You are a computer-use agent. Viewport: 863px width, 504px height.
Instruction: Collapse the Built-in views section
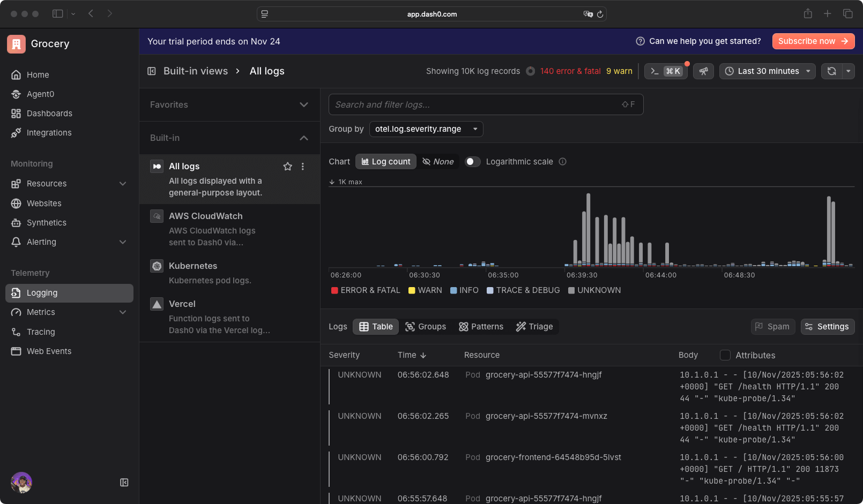coord(304,138)
